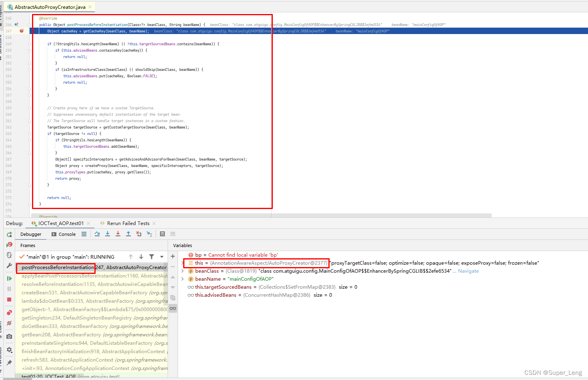Remove the selected watch
The image size is (588, 380).
tap(173, 267)
